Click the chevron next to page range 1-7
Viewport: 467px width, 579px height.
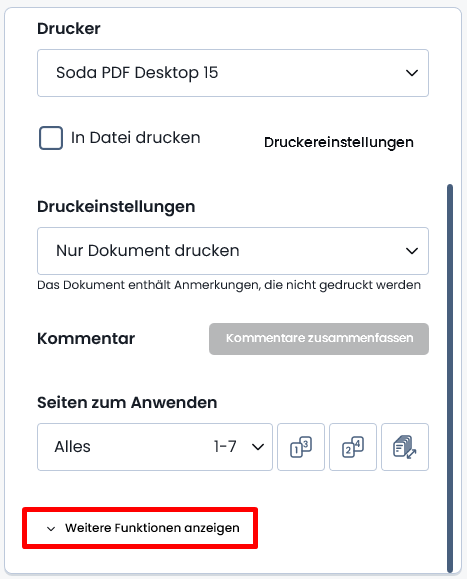click(x=258, y=447)
